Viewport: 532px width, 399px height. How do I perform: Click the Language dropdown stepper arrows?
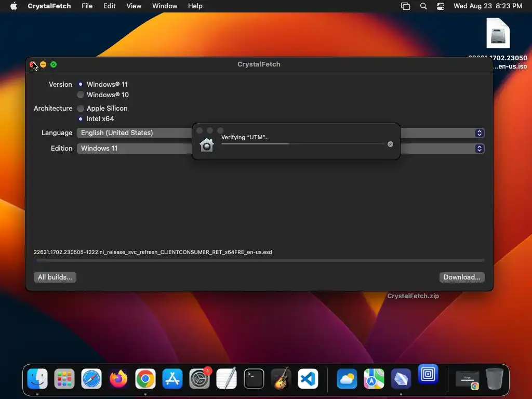click(x=479, y=132)
